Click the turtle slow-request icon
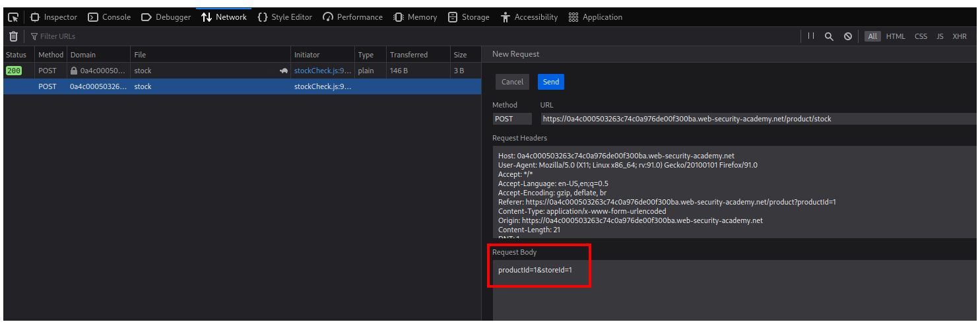980x324 pixels. 284,71
